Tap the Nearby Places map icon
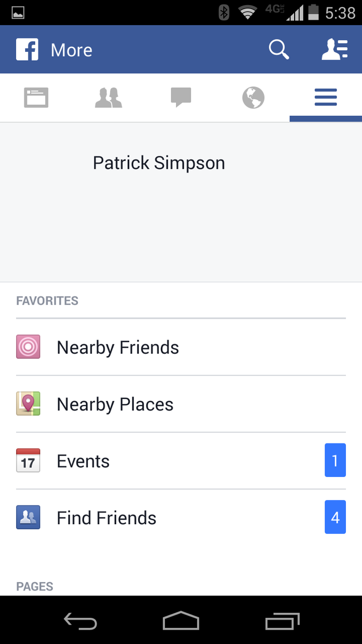Image resolution: width=362 pixels, height=644 pixels. pos(28,403)
